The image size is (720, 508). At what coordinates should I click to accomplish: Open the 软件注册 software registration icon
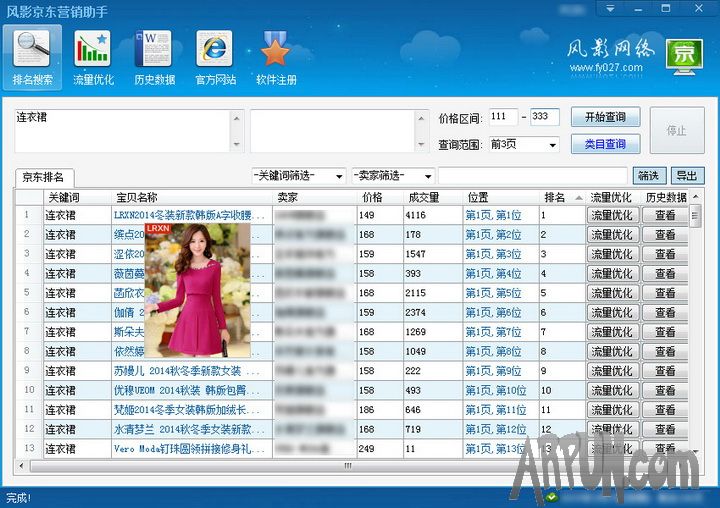pos(276,56)
